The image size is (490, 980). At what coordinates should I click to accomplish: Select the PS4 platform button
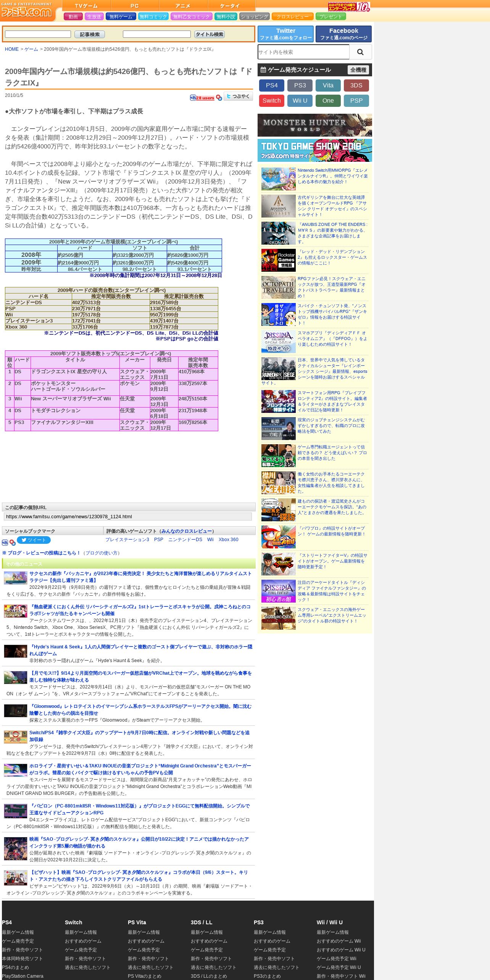click(x=272, y=85)
